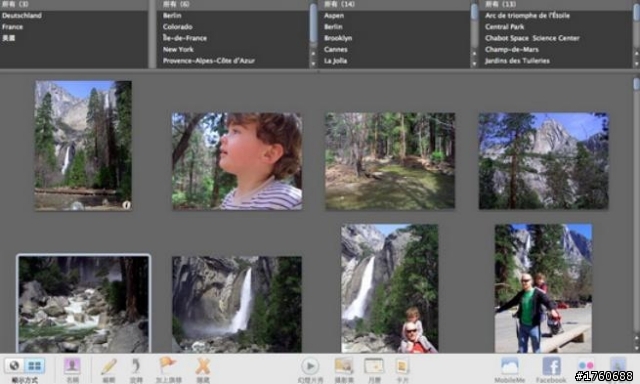
Task: Share photos to MobileMe
Action: [510, 366]
